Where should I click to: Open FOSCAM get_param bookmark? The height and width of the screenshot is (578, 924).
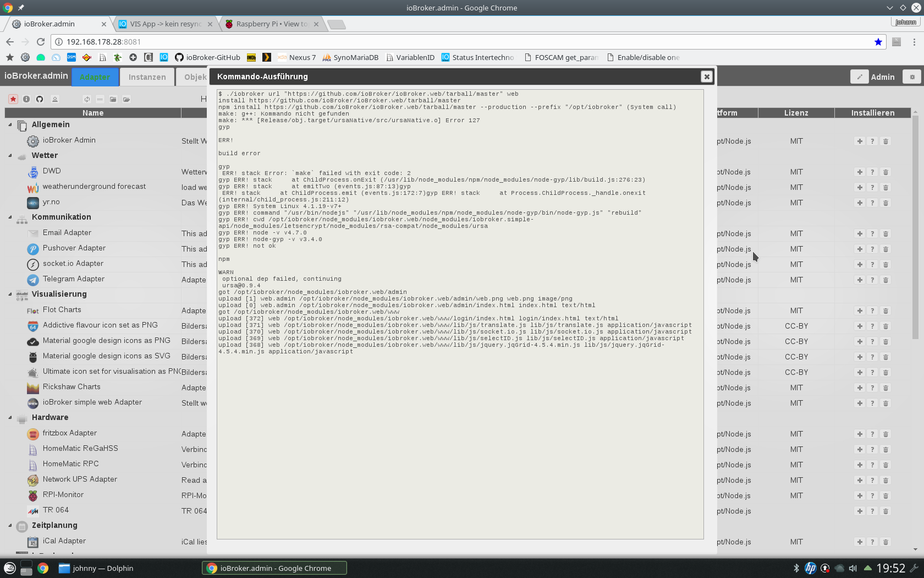[562, 57]
